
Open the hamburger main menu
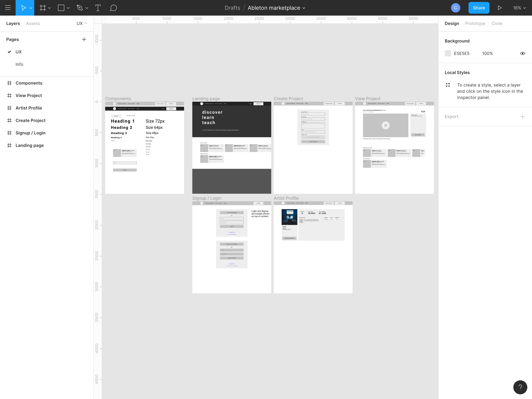click(8, 8)
